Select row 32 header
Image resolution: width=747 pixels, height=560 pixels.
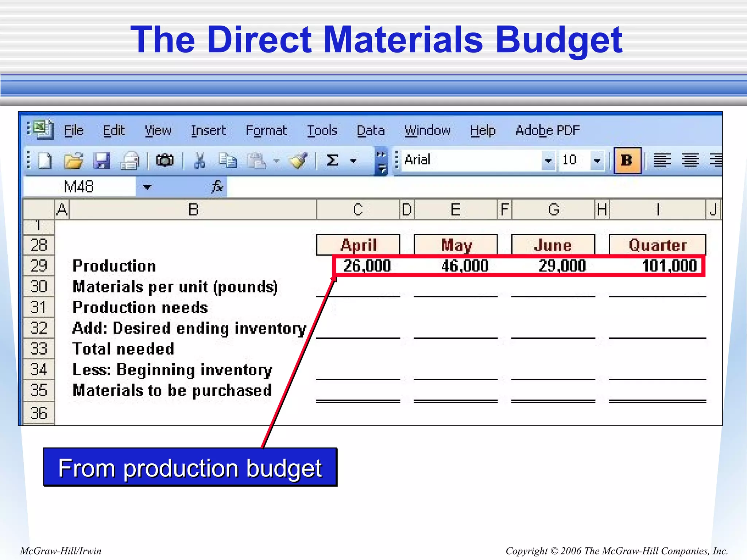(x=39, y=328)
